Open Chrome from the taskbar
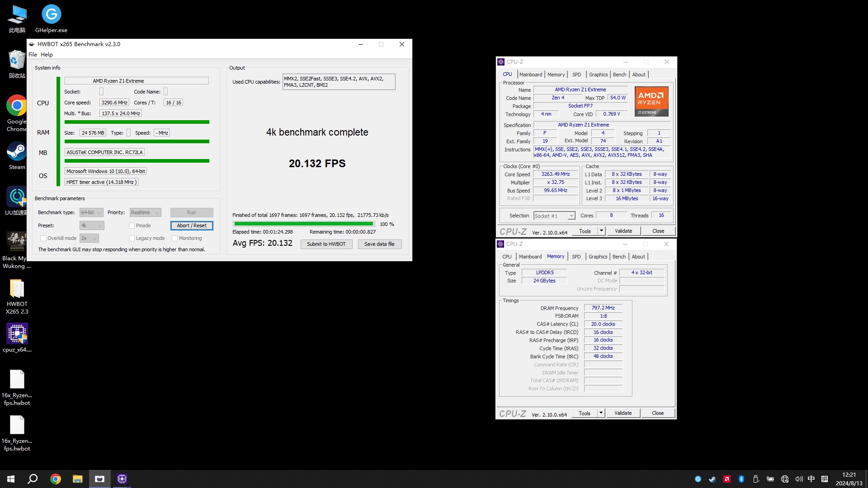This screenshot has height=488, width=868. click(56, 479)
